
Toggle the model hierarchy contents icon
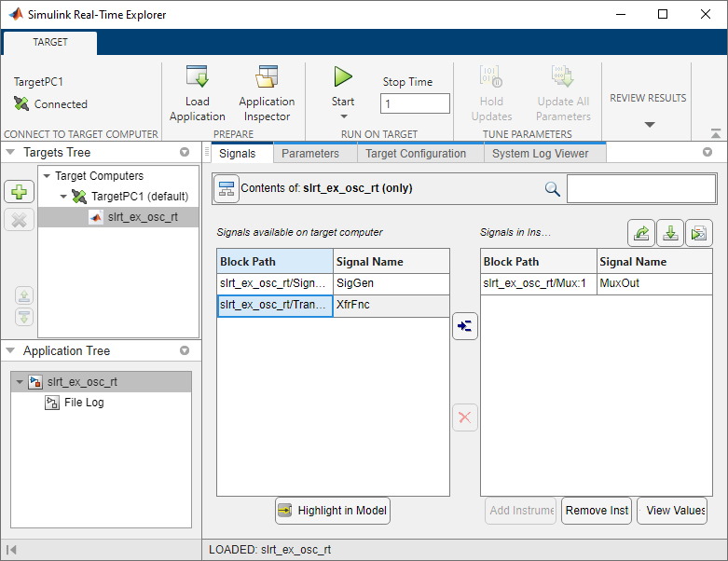tap(227, 188)
